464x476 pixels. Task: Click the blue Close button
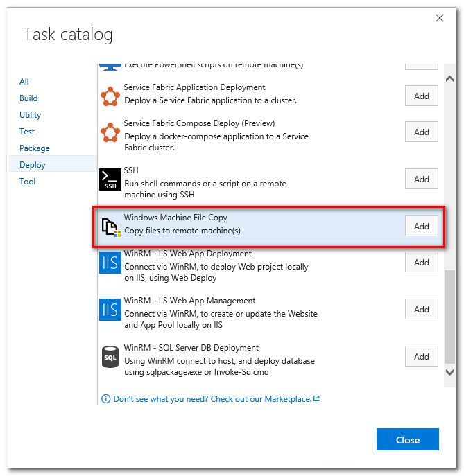(408, 439)
